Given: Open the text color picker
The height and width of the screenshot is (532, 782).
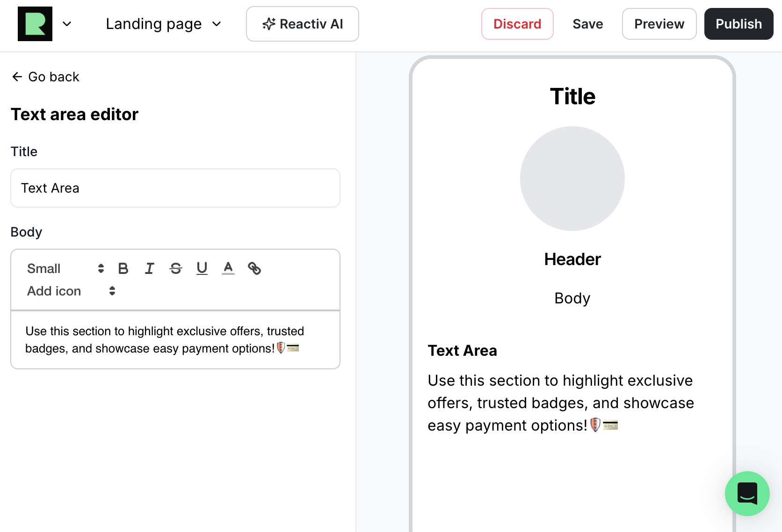Looking at the screenshot, I should [x=228, y=268].
